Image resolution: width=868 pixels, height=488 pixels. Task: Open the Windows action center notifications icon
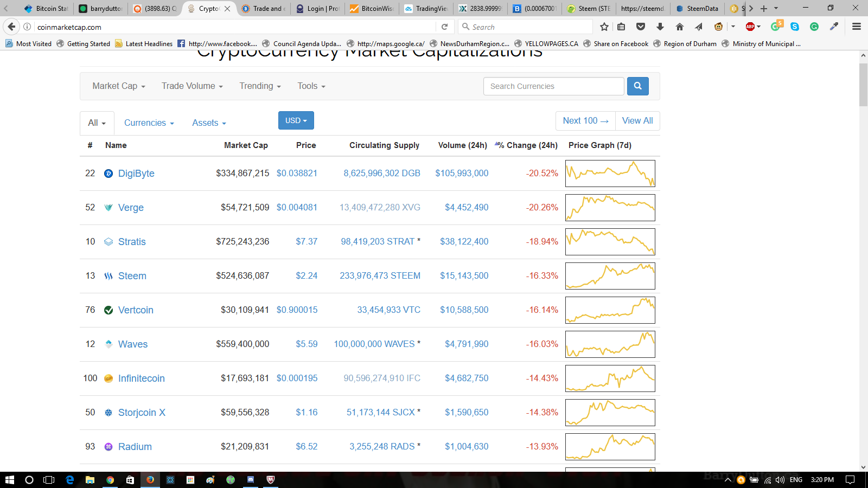(x=850, y=480)
